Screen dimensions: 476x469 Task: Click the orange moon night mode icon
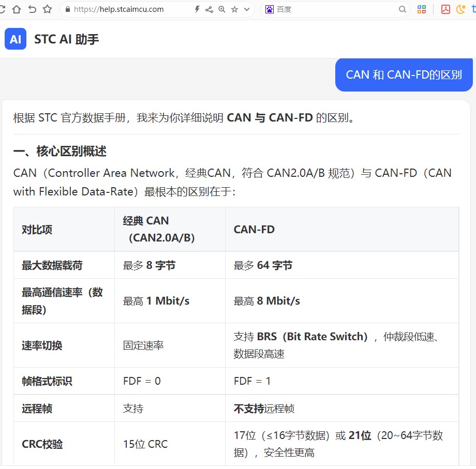tap(460, 9)
